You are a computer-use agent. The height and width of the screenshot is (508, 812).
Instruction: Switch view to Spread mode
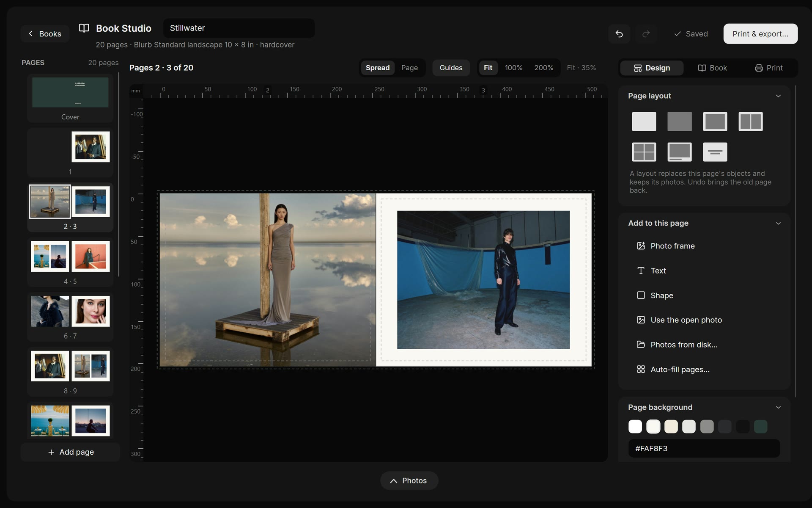[377, 68]
